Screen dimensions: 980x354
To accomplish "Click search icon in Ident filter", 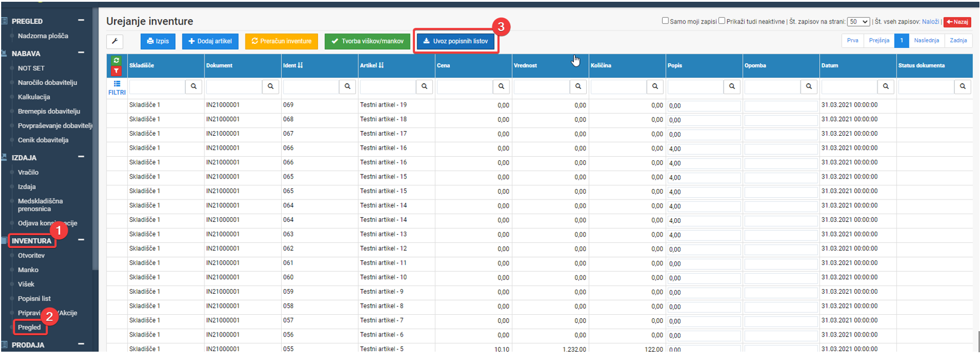I will pos(348,87).
